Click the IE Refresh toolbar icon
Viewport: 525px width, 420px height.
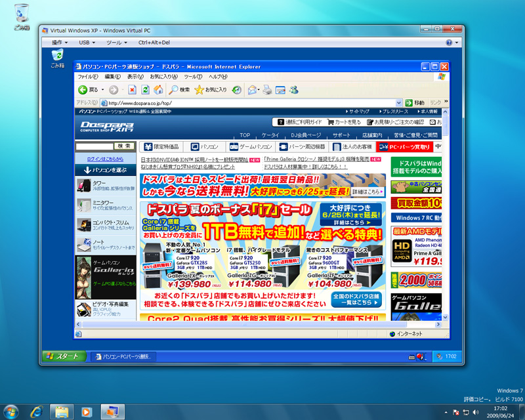(144, 90)
